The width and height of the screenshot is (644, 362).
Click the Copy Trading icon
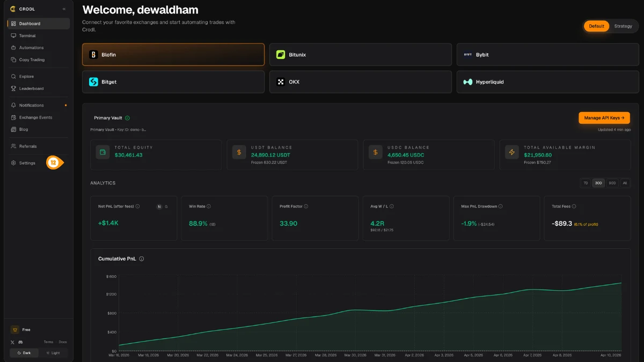13,60
